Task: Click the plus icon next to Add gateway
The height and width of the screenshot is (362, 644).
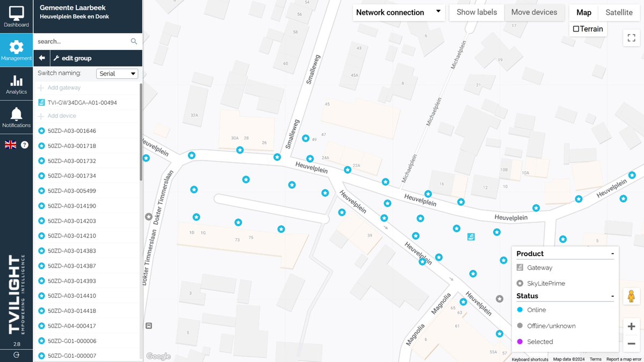Action: coord(41,87)
